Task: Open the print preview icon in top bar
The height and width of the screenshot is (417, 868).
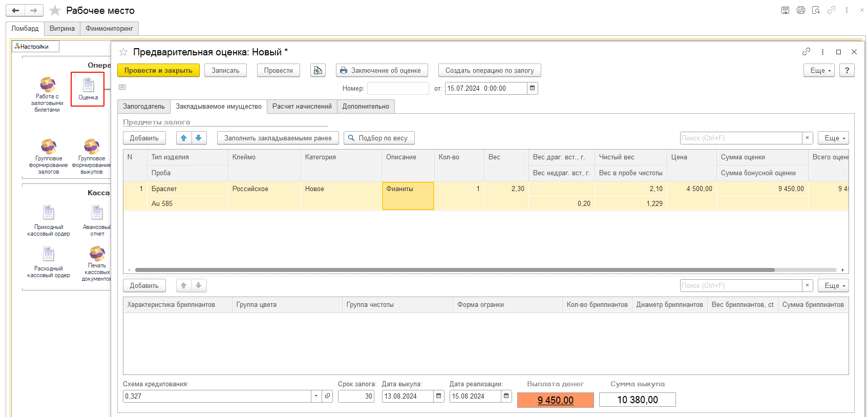Action: click(816, 10)
